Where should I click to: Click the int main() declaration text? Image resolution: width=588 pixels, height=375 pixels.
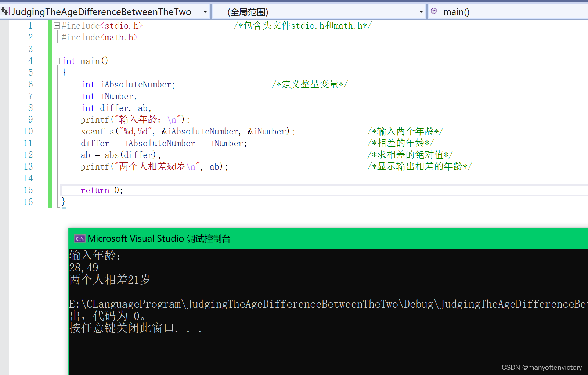[85, 61]
